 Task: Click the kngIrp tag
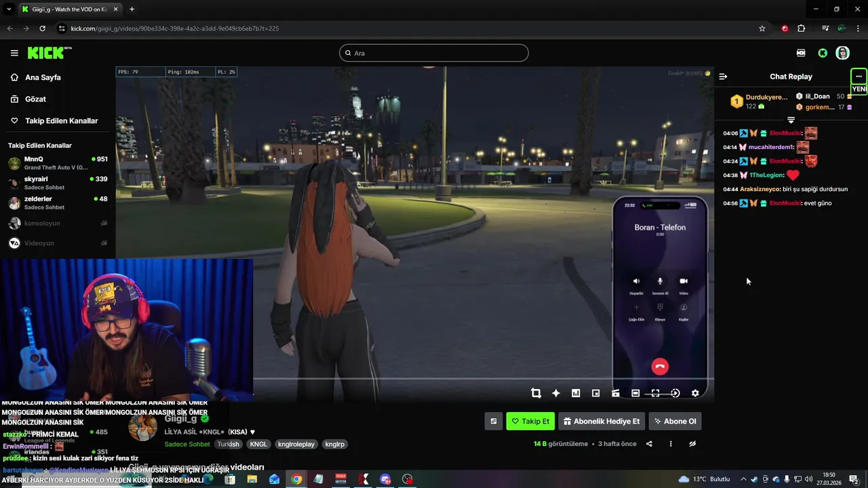tap(335, 444)
